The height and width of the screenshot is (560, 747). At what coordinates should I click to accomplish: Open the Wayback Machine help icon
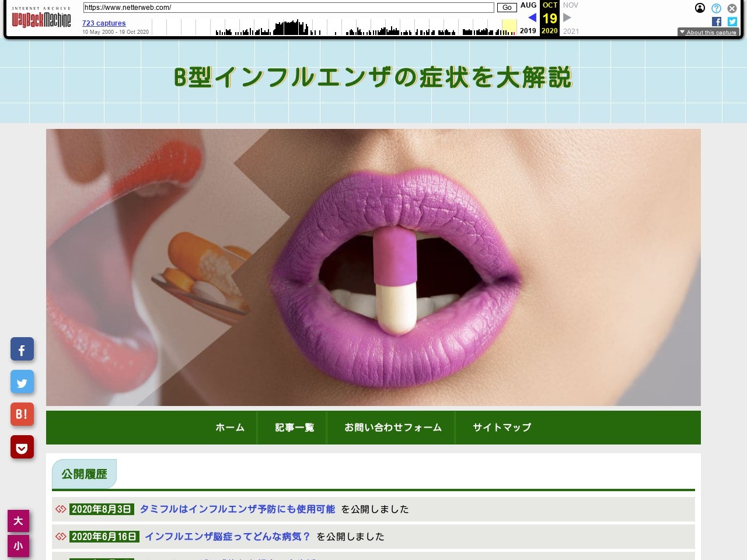pos(716,8)
